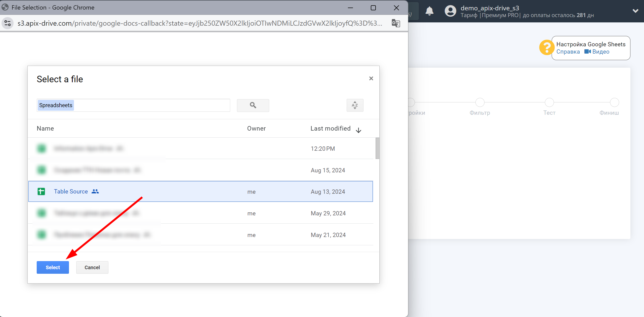Click the Spreadsheets search input field
644x317 pixels.
133,105
